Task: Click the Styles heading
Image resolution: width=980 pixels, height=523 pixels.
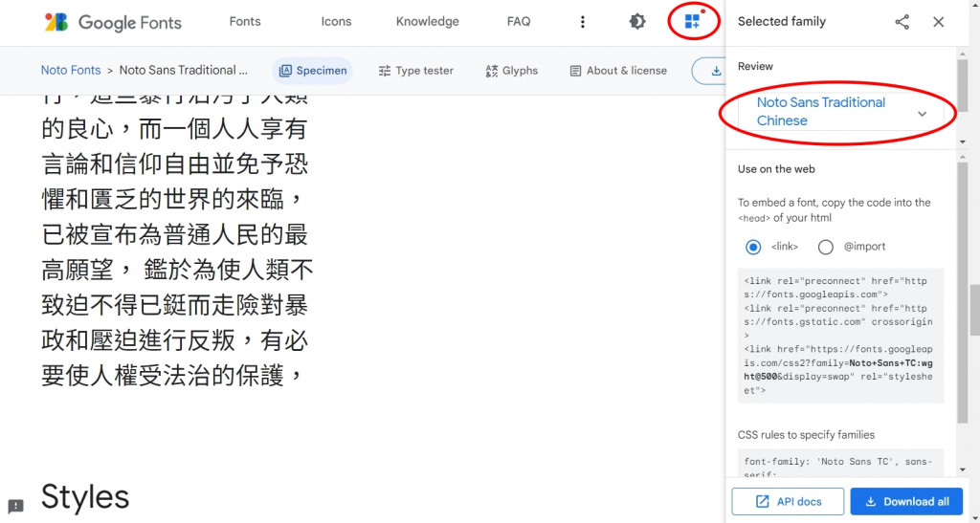Action: coord(85,497)
